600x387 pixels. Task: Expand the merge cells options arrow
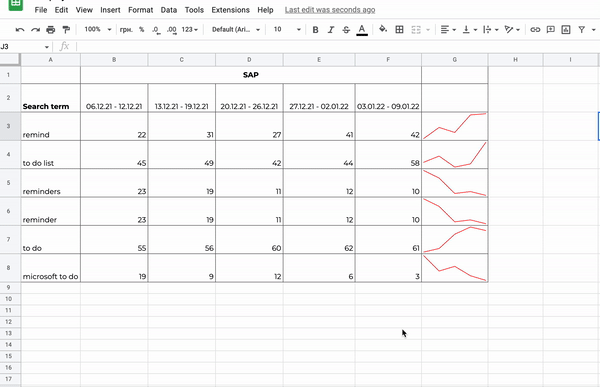(428, 29)
